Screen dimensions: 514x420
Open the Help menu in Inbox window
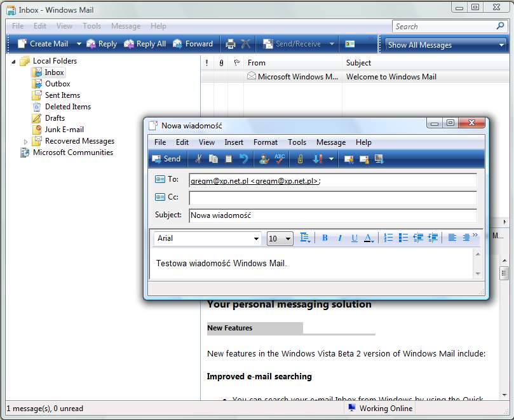click(x=158, y=26)
